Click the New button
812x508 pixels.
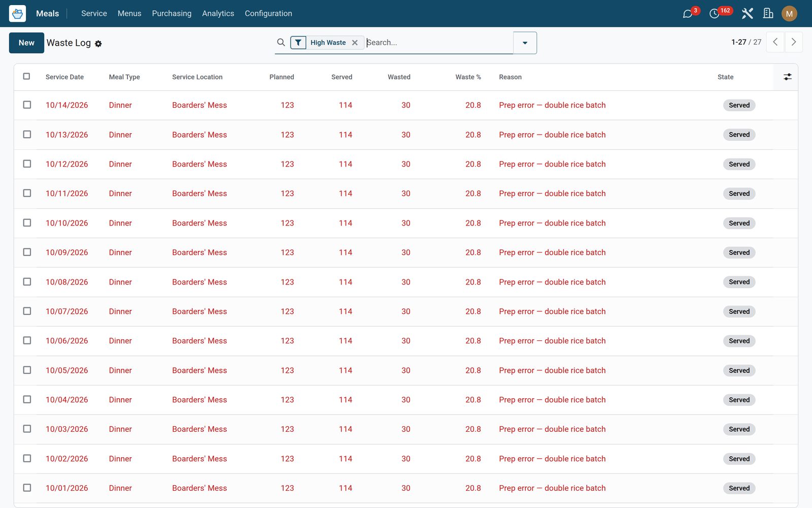(26, 43)
